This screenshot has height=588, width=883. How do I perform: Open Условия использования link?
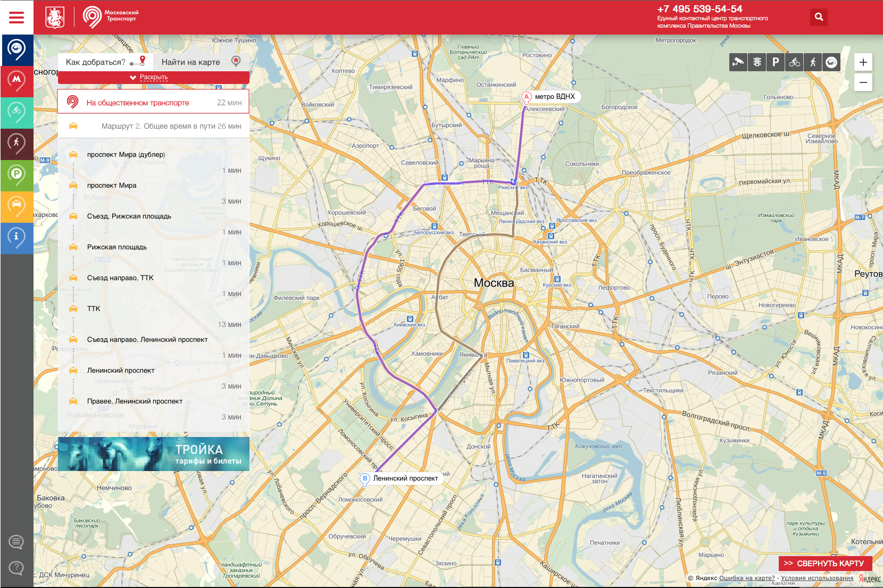click(x=817, y=578)
